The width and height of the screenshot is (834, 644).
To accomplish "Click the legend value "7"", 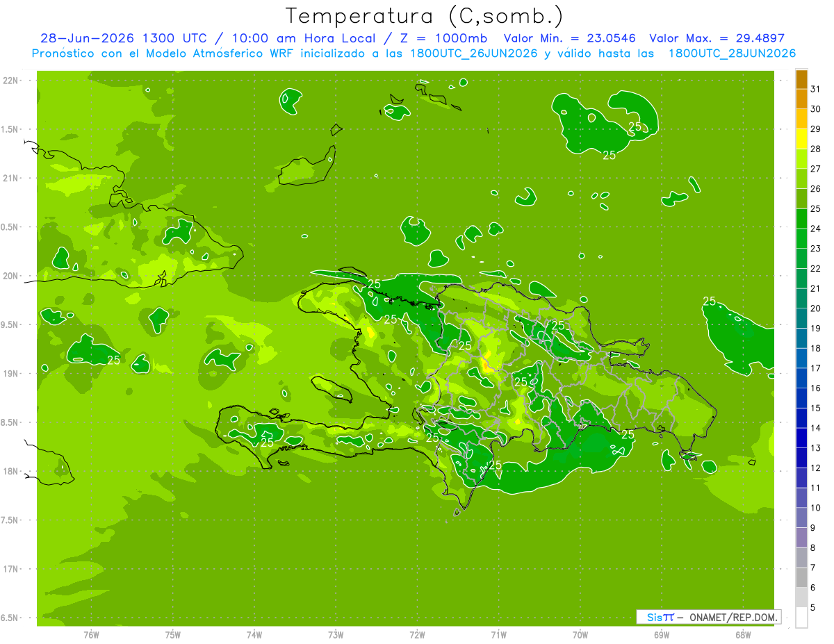I will click(x=812, y=568).
